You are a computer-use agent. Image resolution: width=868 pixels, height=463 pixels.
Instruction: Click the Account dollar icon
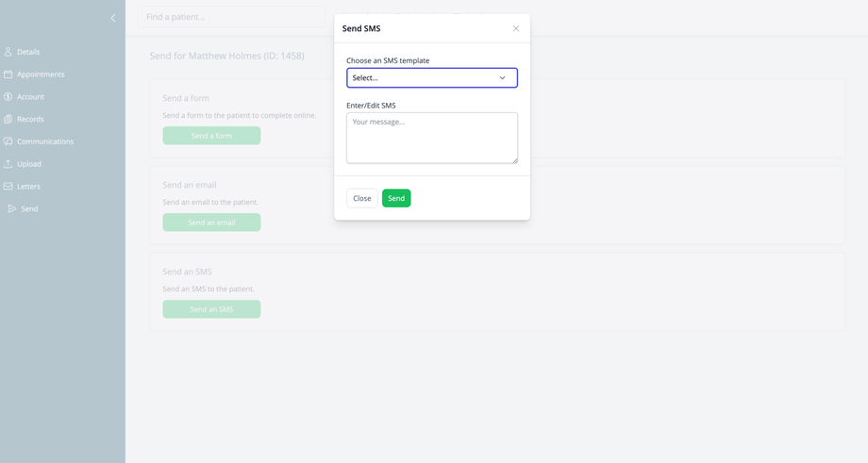coord(8,97)
